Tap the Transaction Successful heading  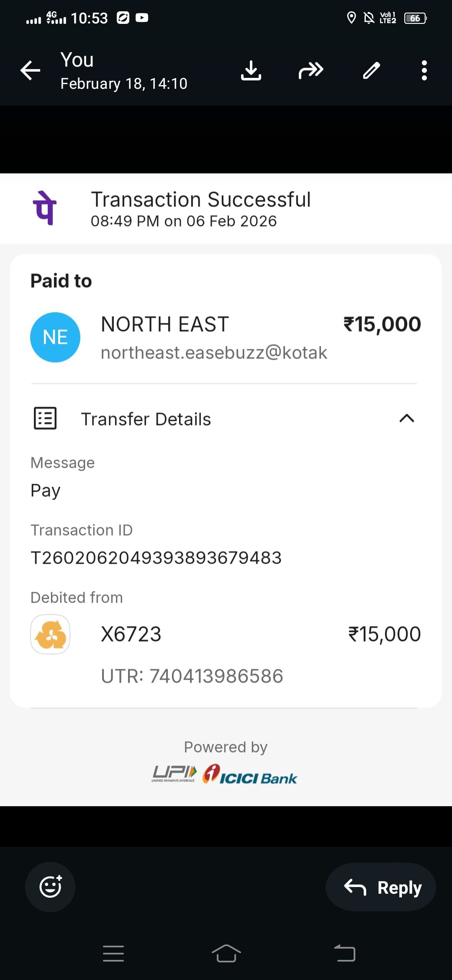coord(201,199)
